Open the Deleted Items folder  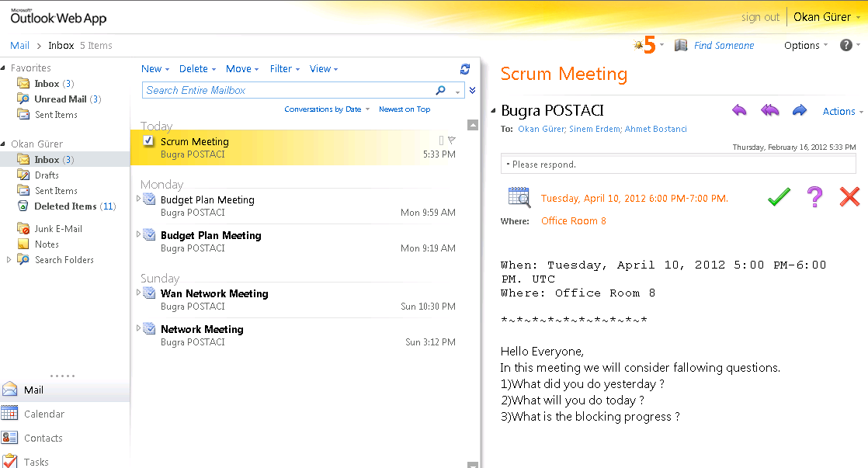tap(65, 206)
